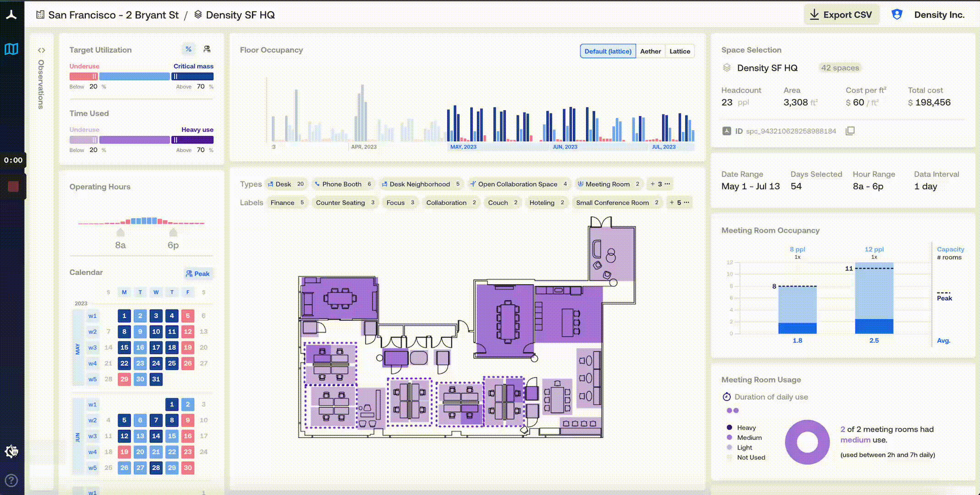Image resolution: width=980 pixels, height=495 pixels.
Task: Click JUL, 2023 on occupancy timeline
Action: coord(664,147)
